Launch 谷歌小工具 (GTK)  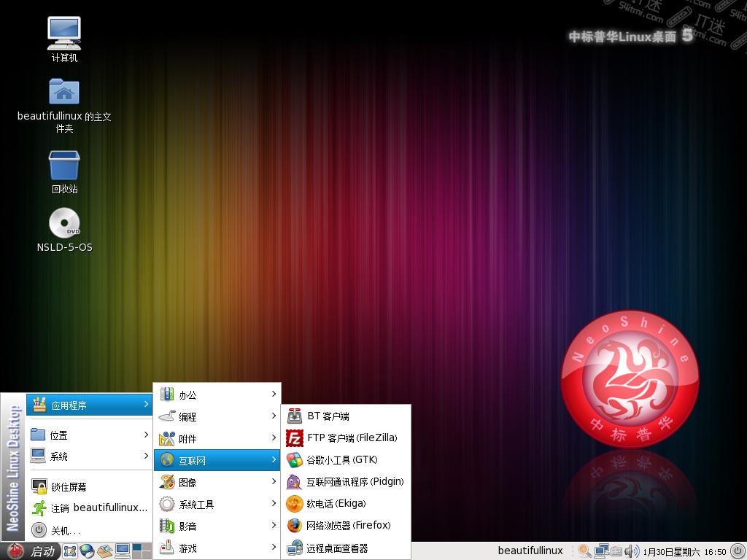pyautogui.click(x=346, y=459)
